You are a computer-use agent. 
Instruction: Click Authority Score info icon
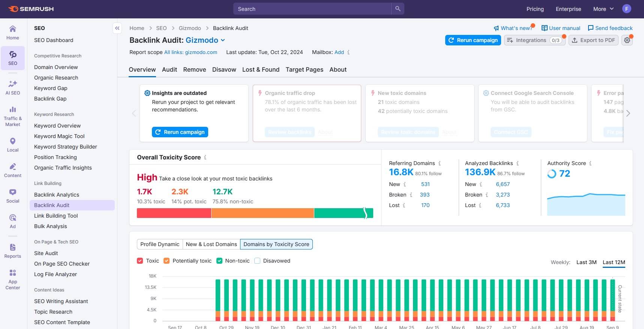590,163
